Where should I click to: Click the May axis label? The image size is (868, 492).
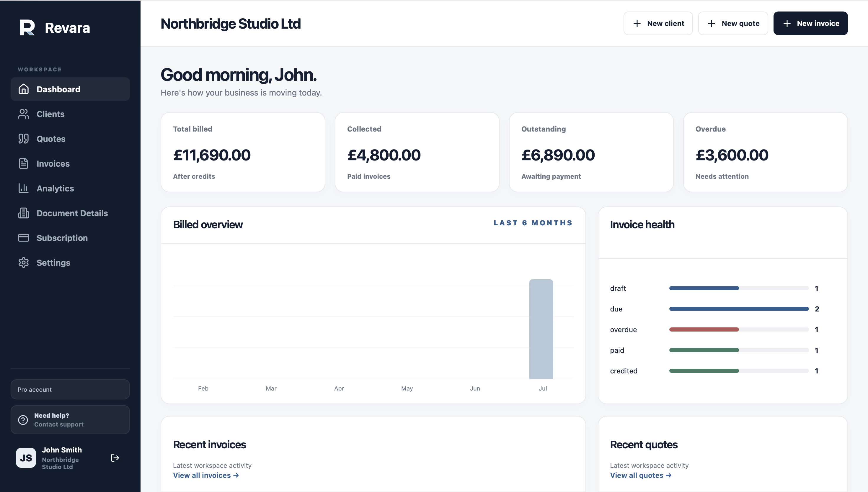407,388
